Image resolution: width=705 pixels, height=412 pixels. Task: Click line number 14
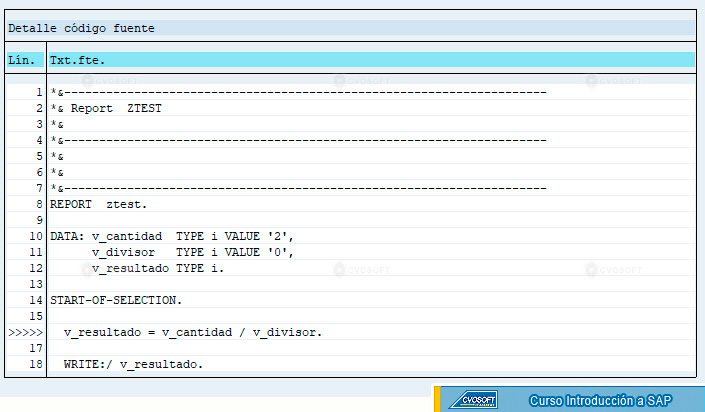(36, 300)
